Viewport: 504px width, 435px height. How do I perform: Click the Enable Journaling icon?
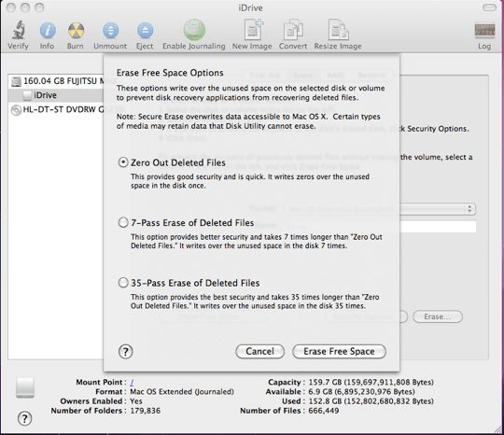[x=194, y=30]
